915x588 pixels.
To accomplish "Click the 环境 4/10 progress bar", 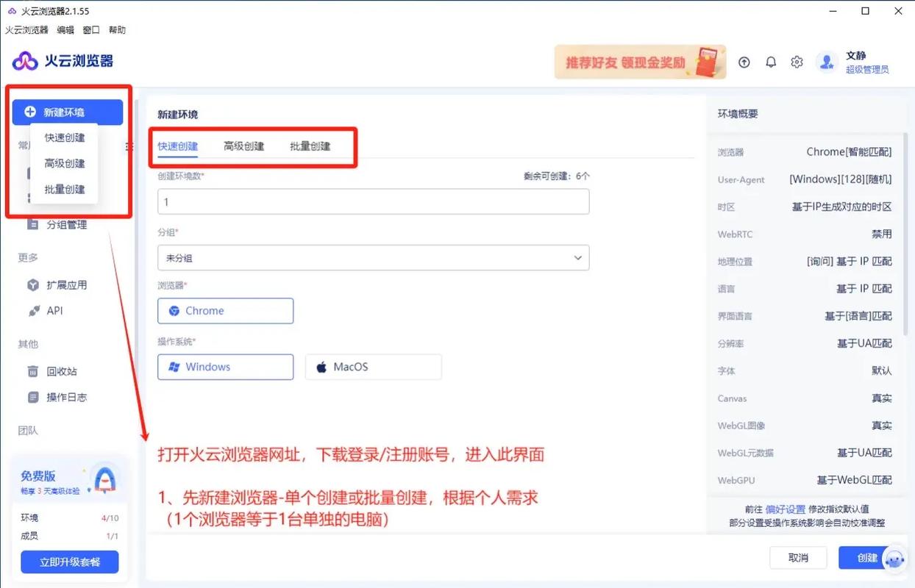I will (x=69, y=517).
